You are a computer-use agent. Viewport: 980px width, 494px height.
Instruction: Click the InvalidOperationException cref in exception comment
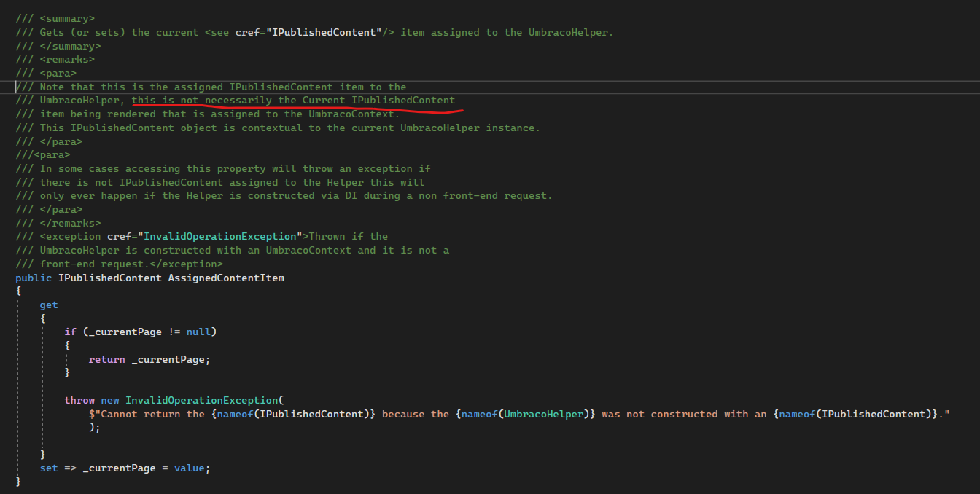223,236
